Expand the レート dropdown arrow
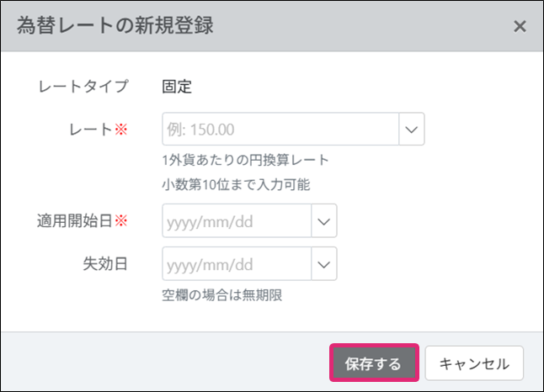This screenshot has height=392, width=544. 412,130
